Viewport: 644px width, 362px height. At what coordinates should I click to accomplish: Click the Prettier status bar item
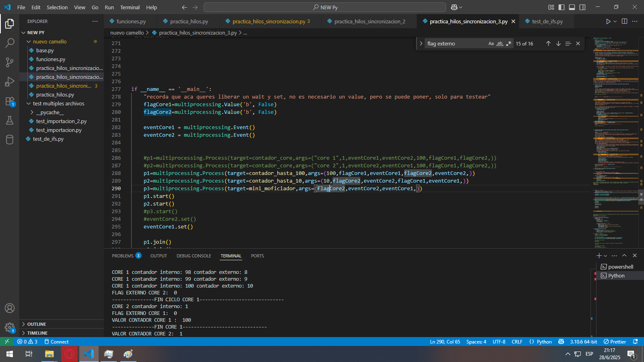coord(615,341)
